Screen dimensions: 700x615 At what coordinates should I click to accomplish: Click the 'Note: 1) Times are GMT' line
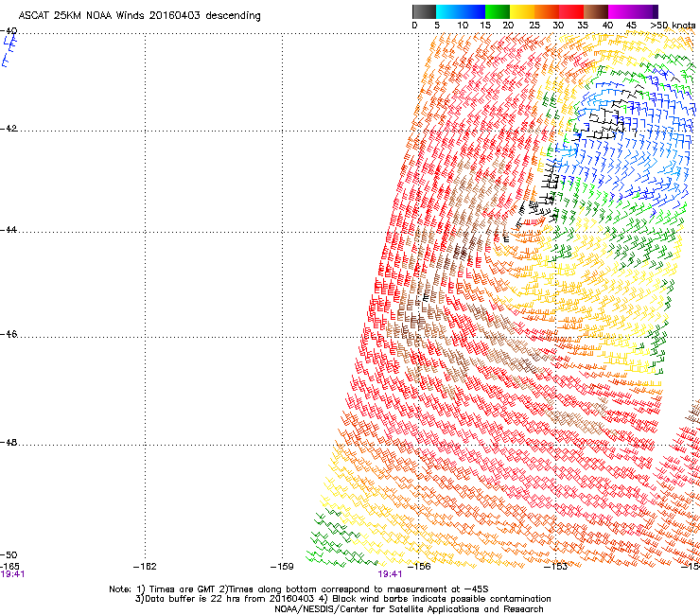coord(299,589)
